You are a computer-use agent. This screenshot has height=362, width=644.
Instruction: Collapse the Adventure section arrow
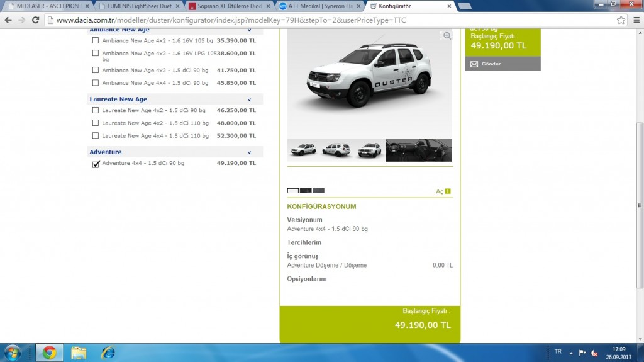pyautogui.click(x=249, y=152)
